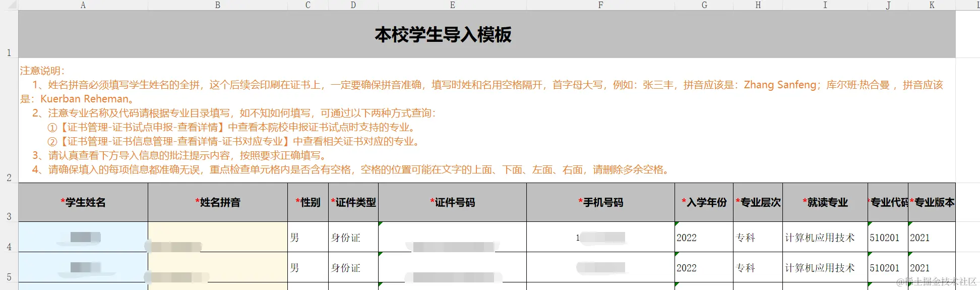Select column A header

[x=83, y=5]
